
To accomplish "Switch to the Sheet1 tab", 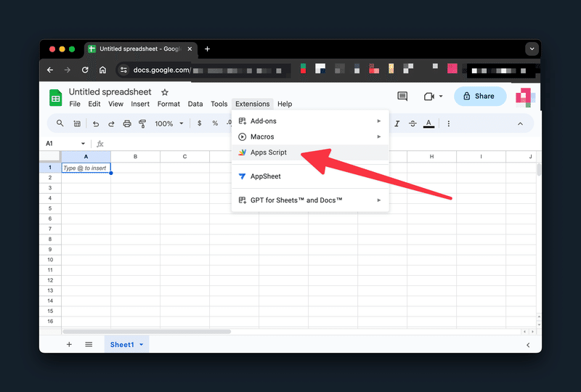I will coord(122,345).
